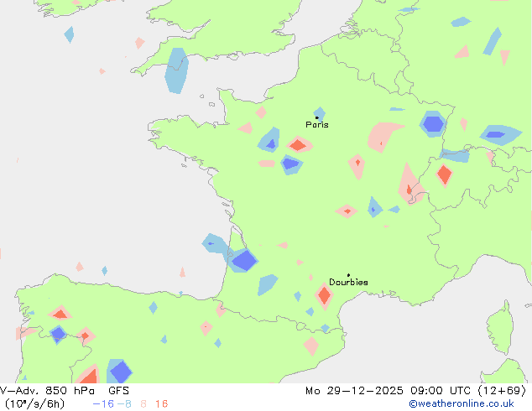Click the GFS model label

(x=119, y=391)
